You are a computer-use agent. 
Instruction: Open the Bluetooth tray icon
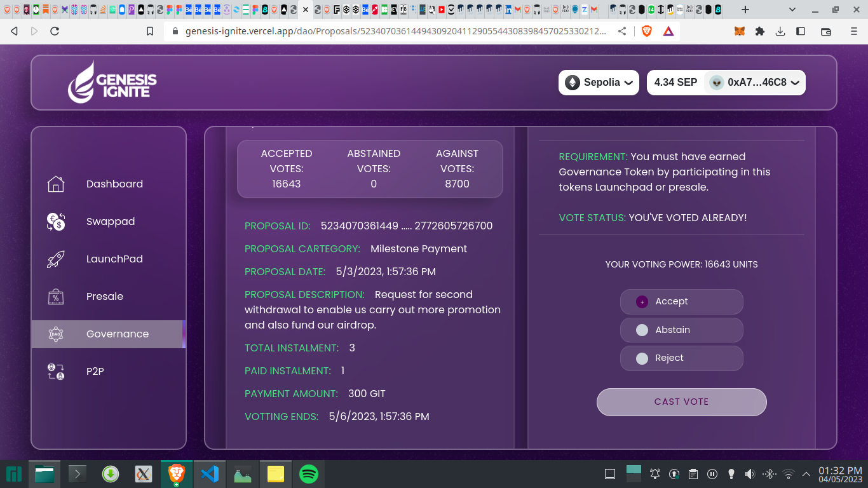click(x=769, y=474)
